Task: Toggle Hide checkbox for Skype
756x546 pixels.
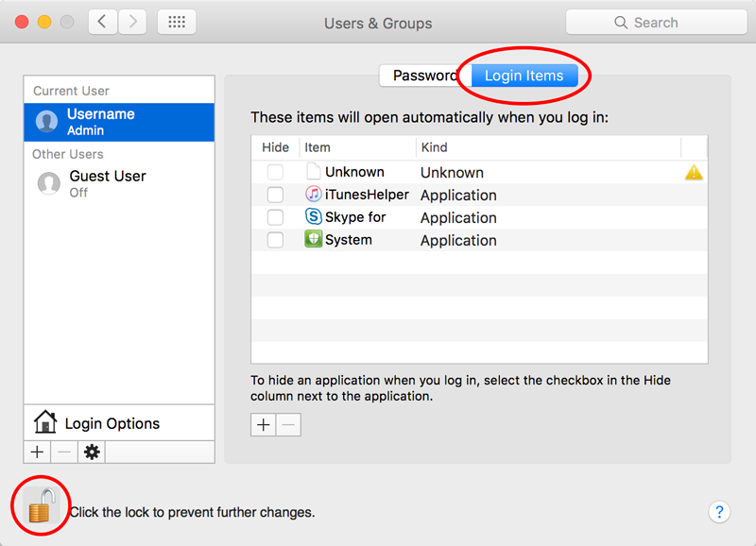Action: point(275,217)
